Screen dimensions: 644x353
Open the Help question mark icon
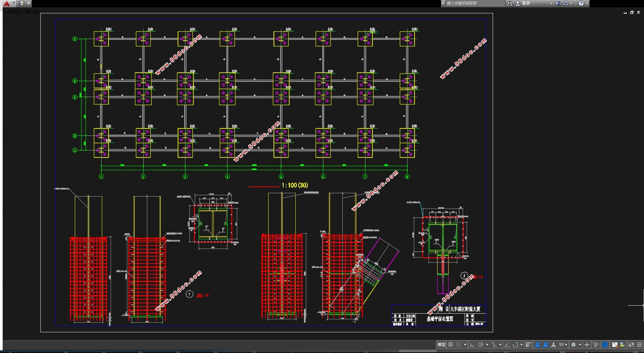coord(581,3)
